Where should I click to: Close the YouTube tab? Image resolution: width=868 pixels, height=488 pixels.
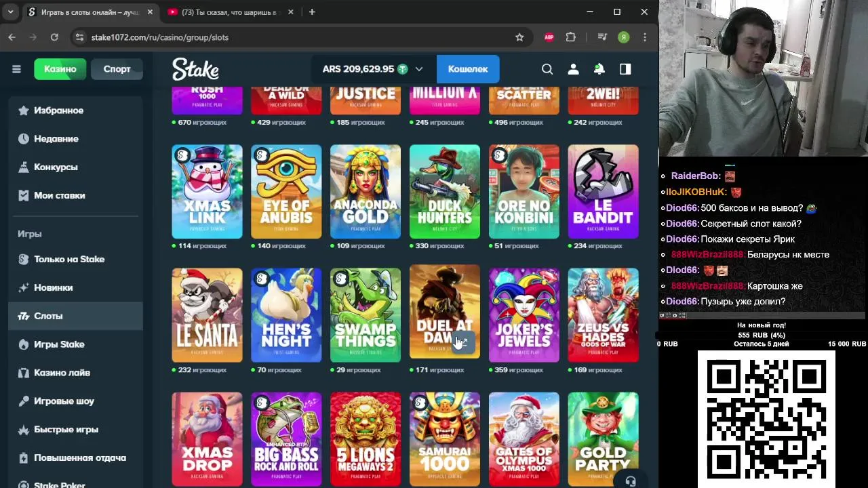291,12
